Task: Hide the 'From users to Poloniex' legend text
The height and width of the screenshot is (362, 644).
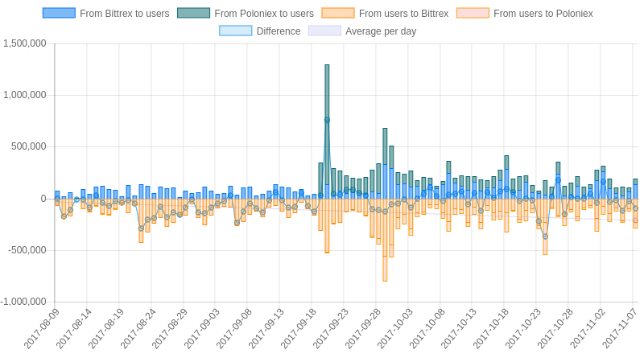Action: pos(543,14)
